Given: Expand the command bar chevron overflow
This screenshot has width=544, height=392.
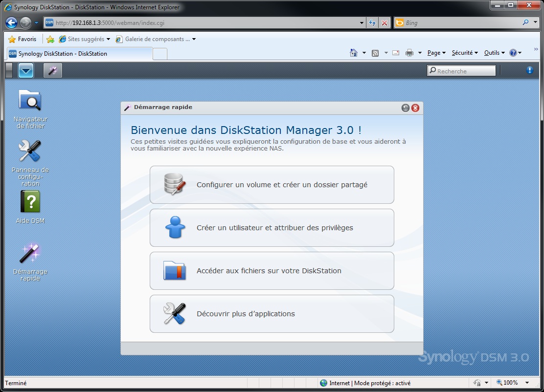Looking at the screenshot, I should tap(536, 49).
